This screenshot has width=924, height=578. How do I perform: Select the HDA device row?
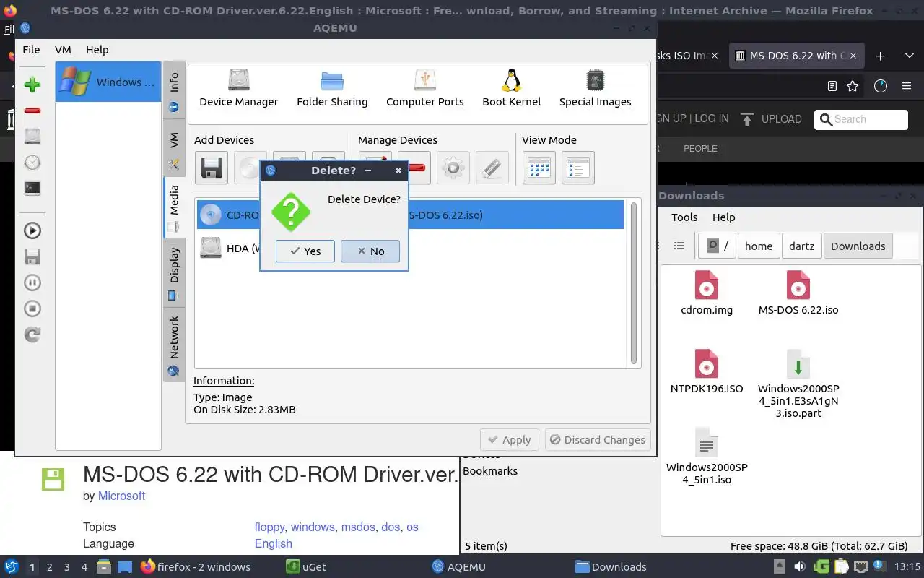[x=410, y=248]
